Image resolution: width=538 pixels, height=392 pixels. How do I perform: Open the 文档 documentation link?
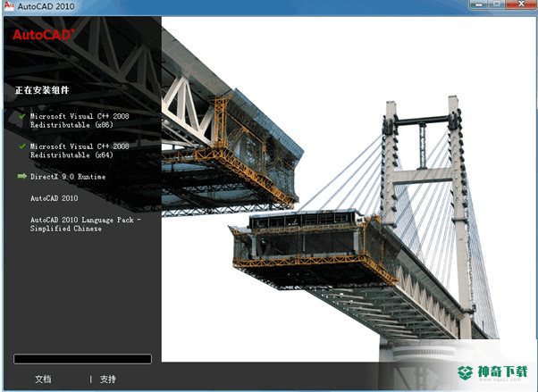coord(43,379)
